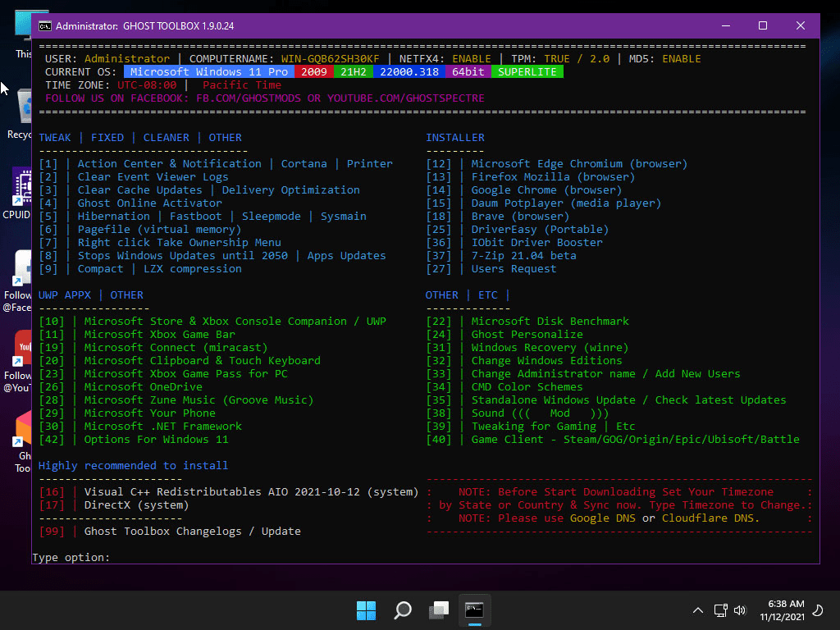This screenshot has width=840, height=630.
Task: Open the CPUID desktop shortcut
Action: point(18,193)
